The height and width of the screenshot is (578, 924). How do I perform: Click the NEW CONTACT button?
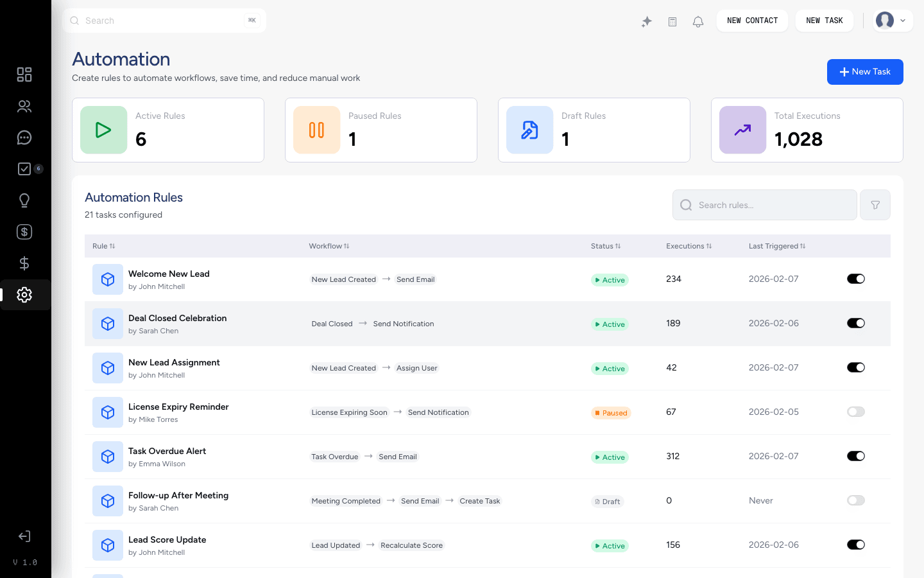click(x=752, y=21)
